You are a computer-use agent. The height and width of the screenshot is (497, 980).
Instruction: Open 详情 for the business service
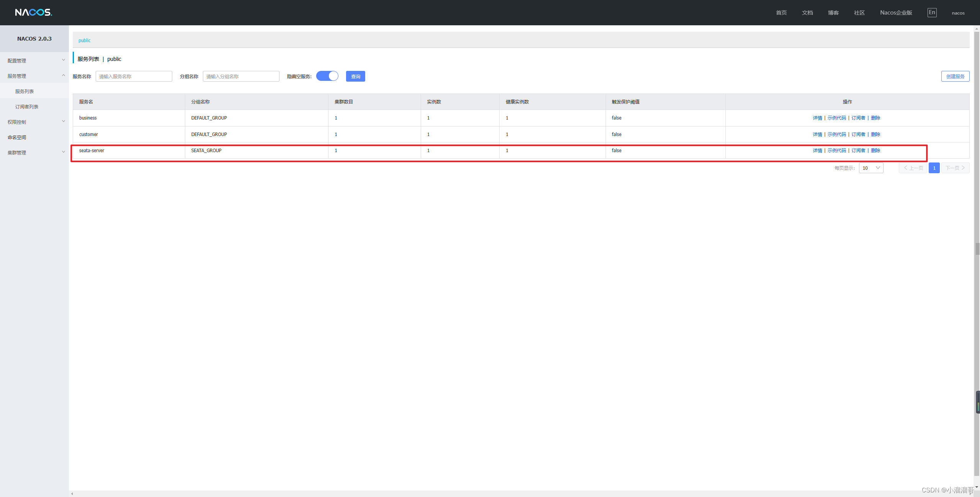tap(817, 118)
